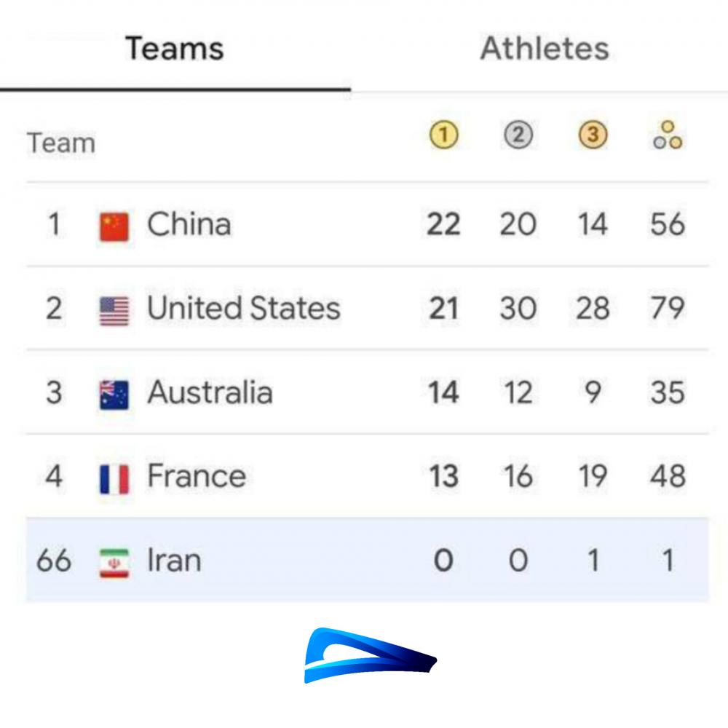The height and width of the screenshot is (728, 728).
Task: Click the blue swoosh logo
Action: tap(370, 655)
